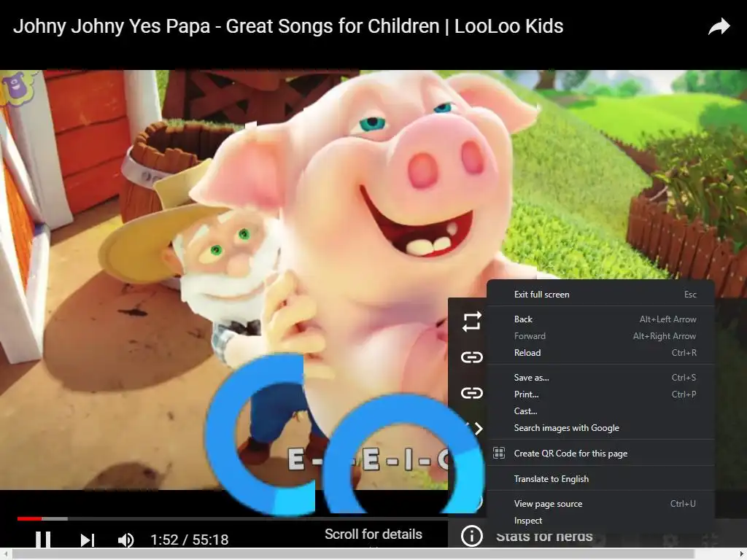Viewport: 747px width, 560px height.
Task: Click the Copy embed code angle-bracket icon
Action: [x=476, y=429]
